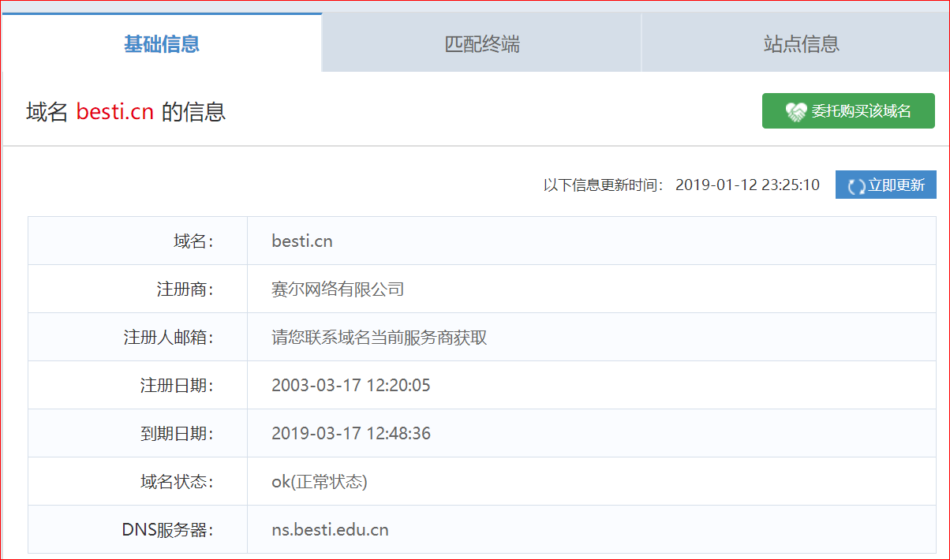Select expiry date 2019-03-17 12:48:36
This screenshot has height=560, width=950.
coord(351,434)
